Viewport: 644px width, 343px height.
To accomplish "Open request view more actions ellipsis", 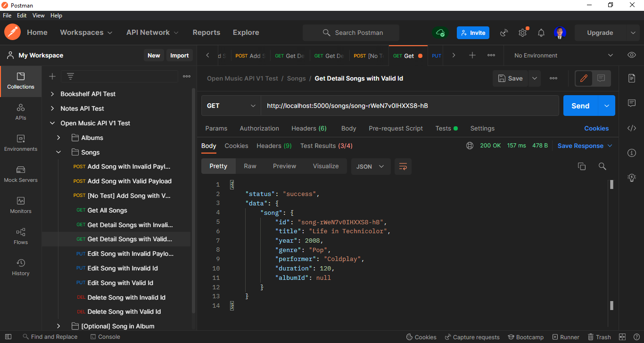I will 553,78.
